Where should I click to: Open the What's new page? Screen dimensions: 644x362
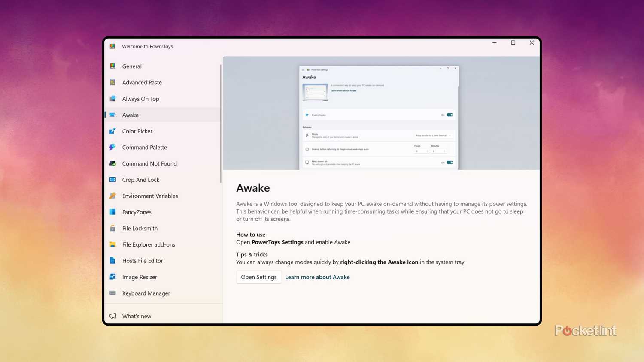[137, 316]
